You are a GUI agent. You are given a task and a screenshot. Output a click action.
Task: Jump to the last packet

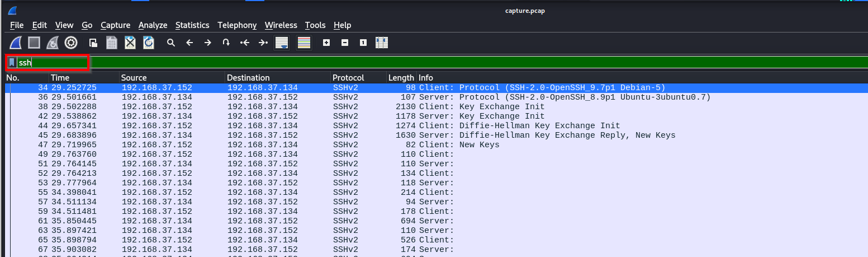[263, 43]
